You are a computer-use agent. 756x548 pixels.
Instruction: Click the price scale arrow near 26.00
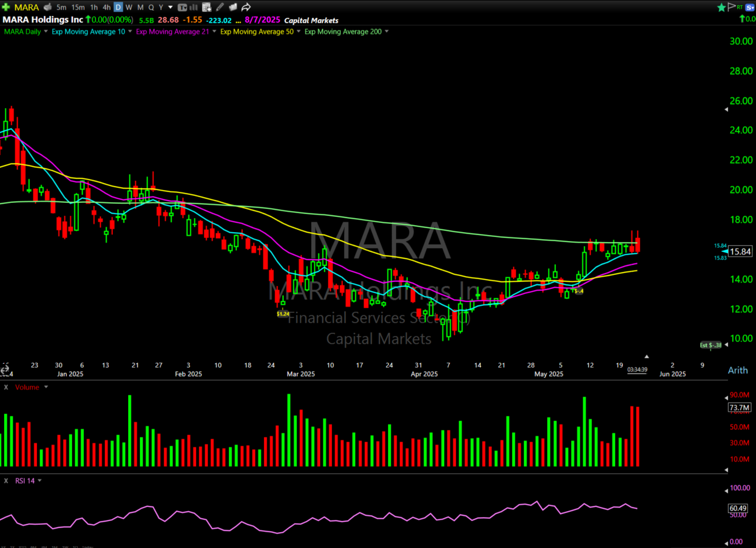point(726,109)
